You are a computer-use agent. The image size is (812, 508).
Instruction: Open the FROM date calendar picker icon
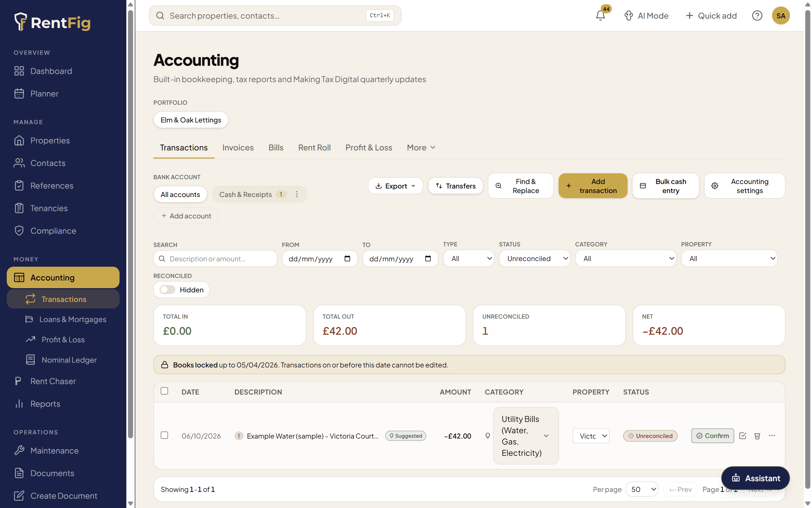pyautogui.click(x=347, y=258)
